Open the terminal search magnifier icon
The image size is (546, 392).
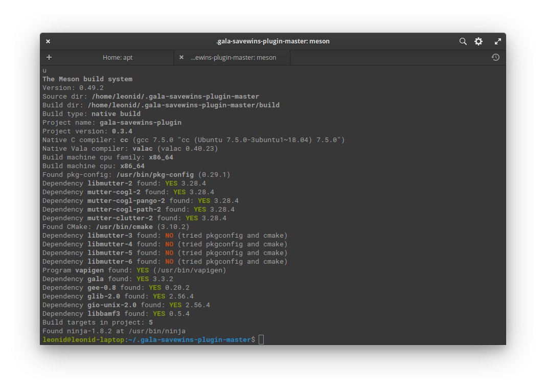(463, 41)
